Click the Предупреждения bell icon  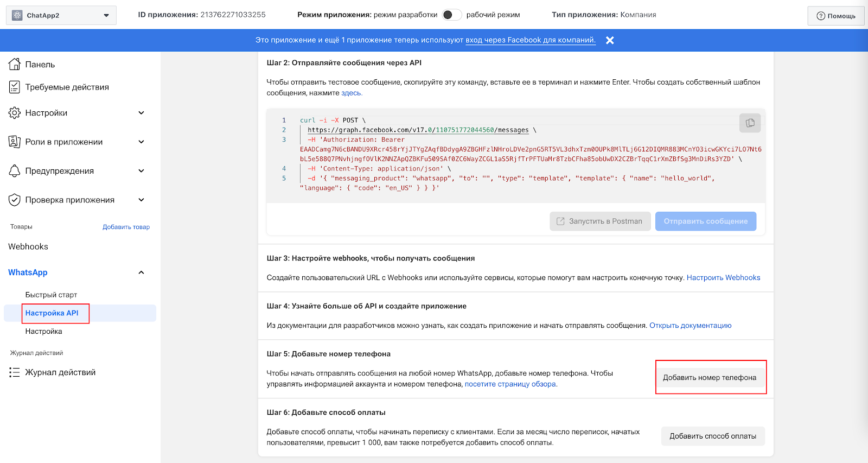(15, 170)
